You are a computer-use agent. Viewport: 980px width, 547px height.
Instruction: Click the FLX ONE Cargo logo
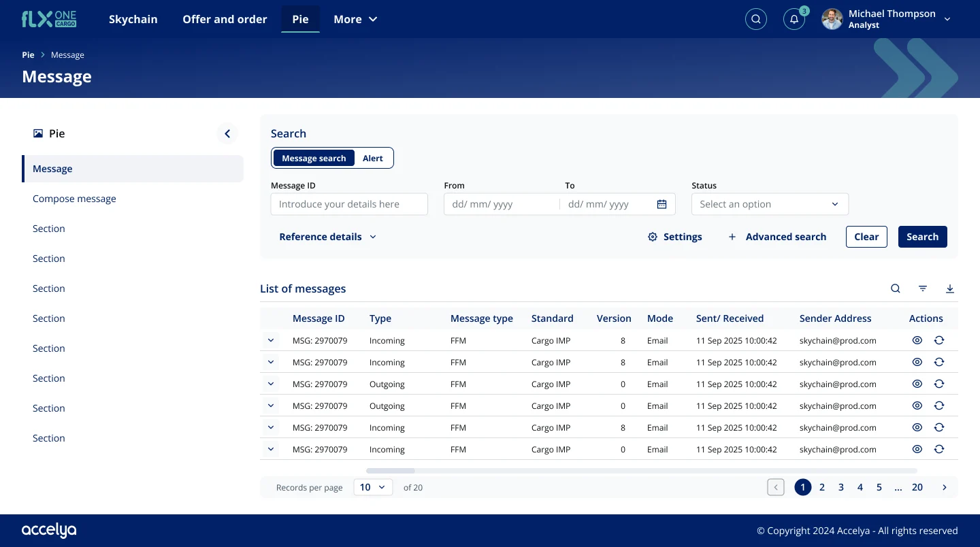pos(49,19)
